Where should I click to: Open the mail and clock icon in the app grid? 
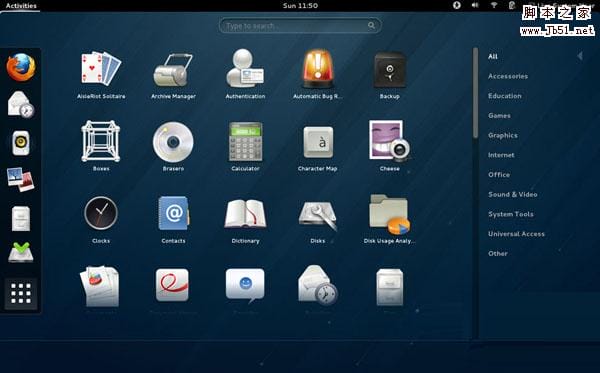(x=318, y=285)
